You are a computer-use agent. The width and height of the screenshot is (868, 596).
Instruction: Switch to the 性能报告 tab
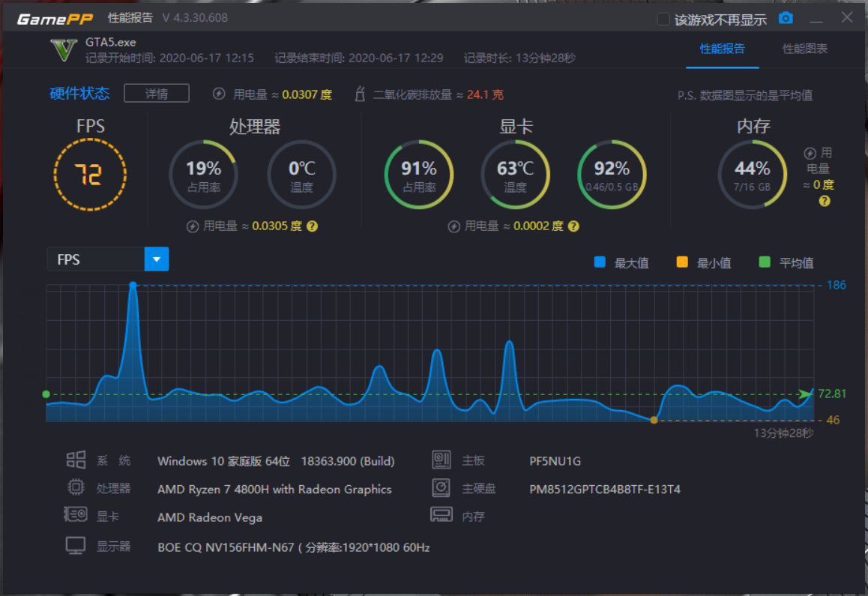pos(722,49)
